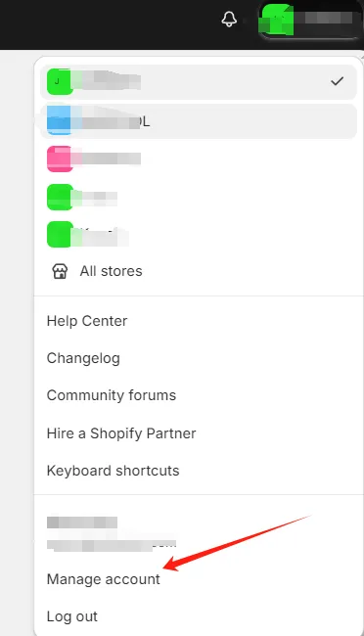Select Hire a Shopify Partner

pyautogui.click(x=121, y=433)
